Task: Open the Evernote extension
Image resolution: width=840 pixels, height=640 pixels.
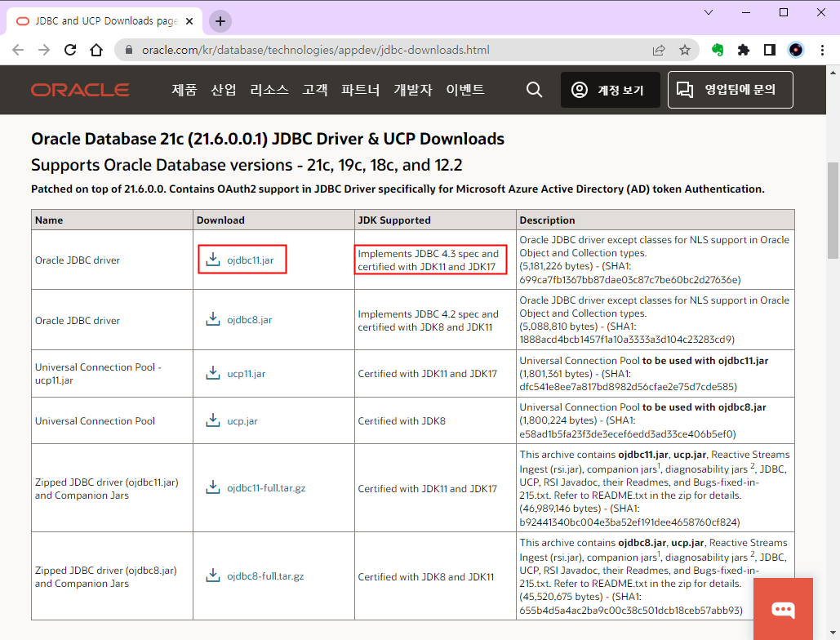Action: tap(718, 50)
